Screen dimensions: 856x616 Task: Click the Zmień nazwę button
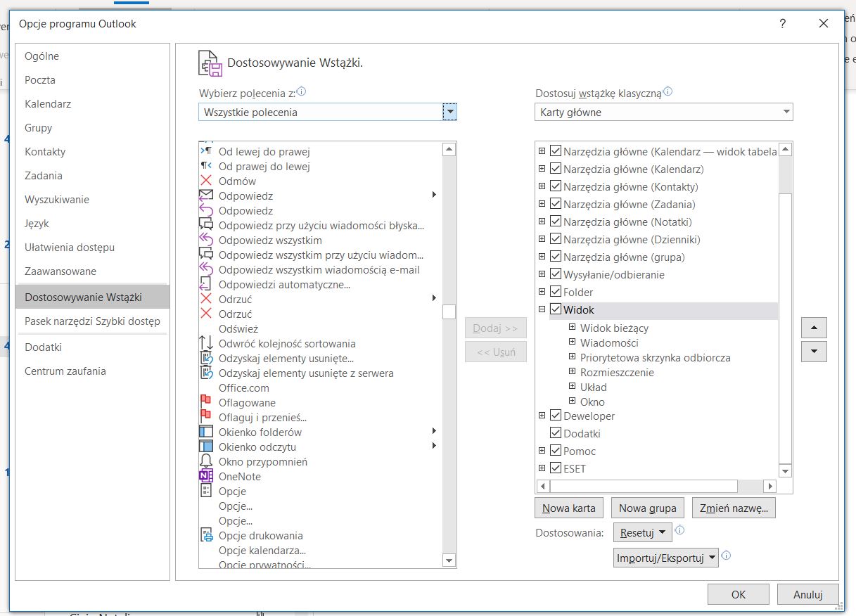click(734, 508)
